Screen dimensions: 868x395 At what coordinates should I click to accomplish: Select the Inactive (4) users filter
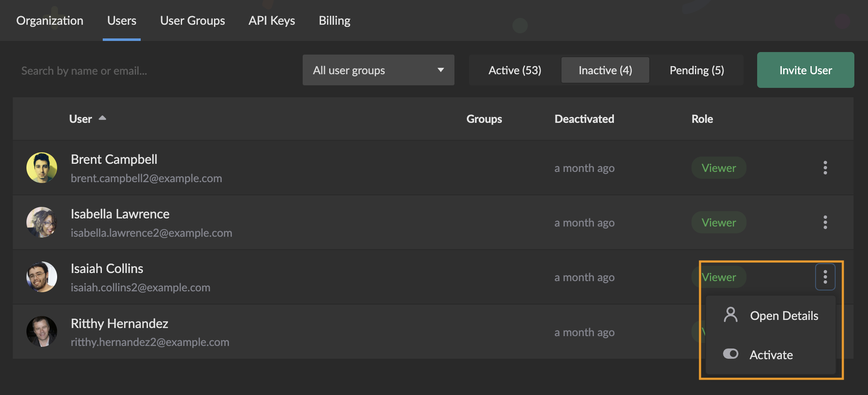pyautogui.click(x=605, y=70)
